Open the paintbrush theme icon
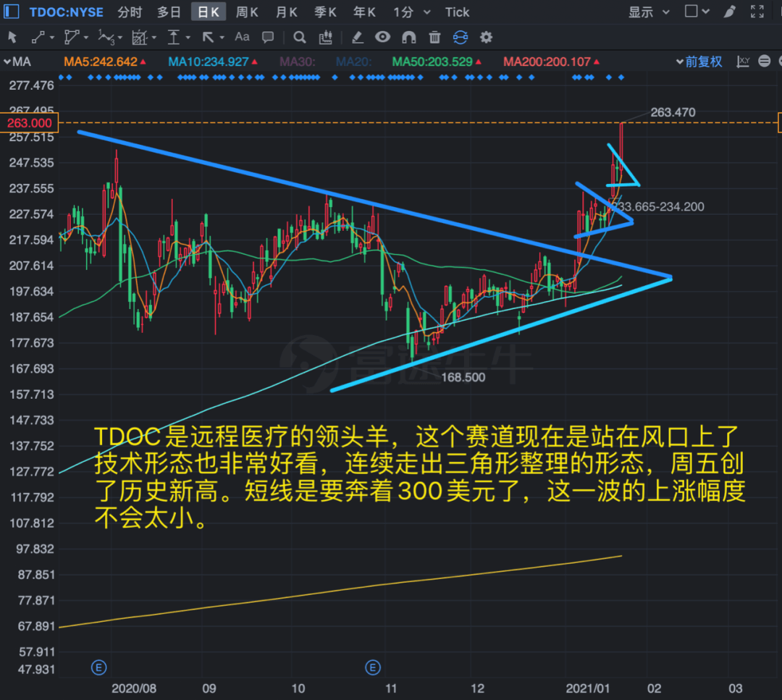The height and width of the screenshot is (700, 782). tap(729, 12)
